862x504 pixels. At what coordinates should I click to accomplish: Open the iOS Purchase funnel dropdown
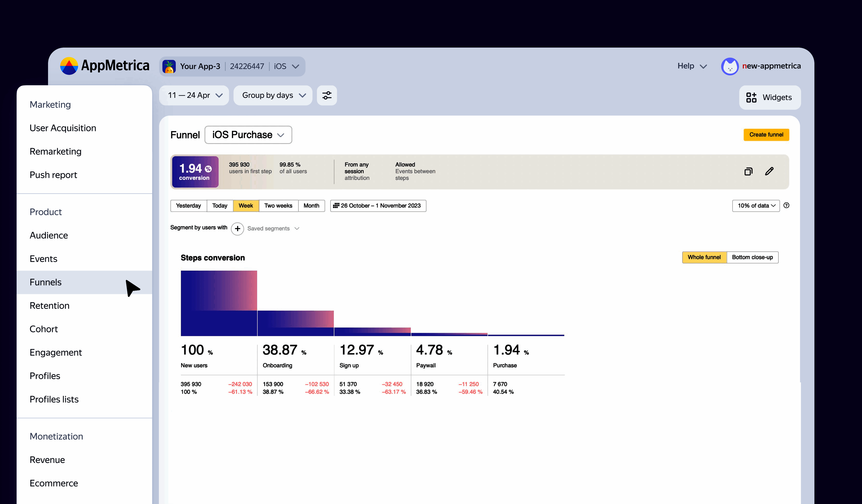pos(248,135)
